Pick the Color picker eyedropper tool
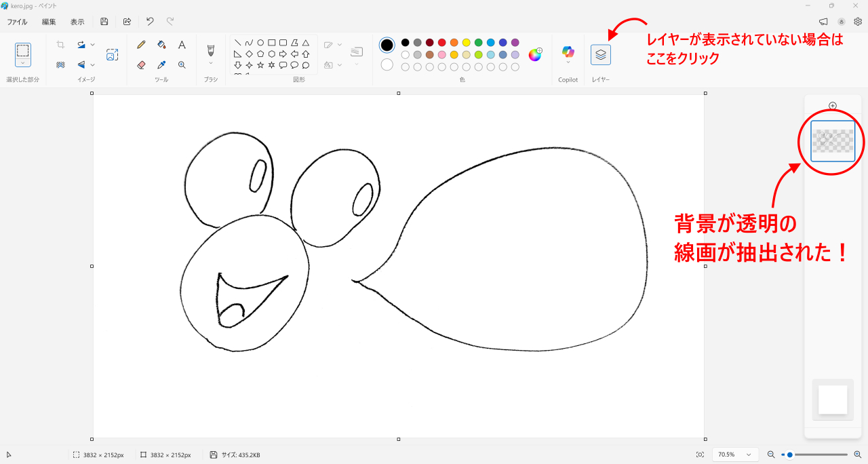Image resolution: width=868 pixels, height=464 pixels. pyautogui.click(x=161, y=65)
